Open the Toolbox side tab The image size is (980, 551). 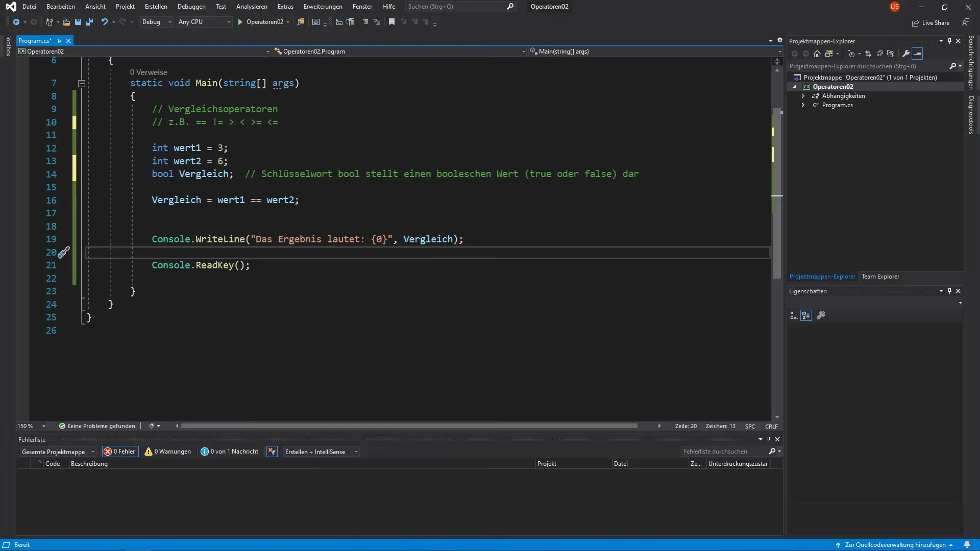[x=8, y=46]
